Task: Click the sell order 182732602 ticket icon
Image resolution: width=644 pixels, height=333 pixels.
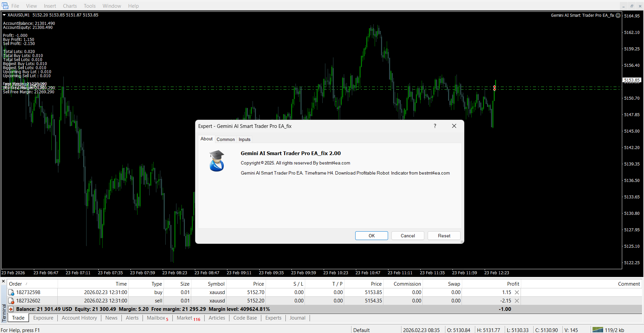Action: coord(11,301)
